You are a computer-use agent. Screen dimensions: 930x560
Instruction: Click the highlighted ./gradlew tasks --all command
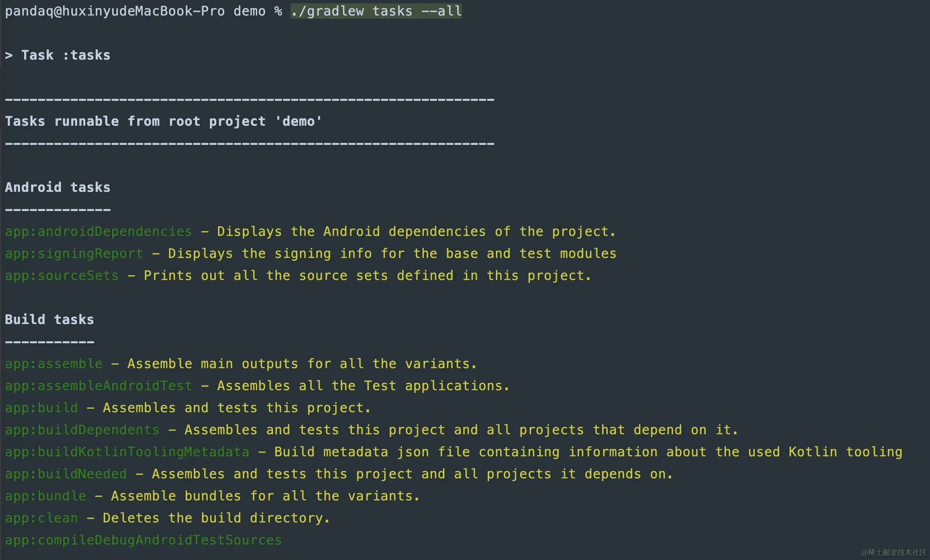click(376, 11)
